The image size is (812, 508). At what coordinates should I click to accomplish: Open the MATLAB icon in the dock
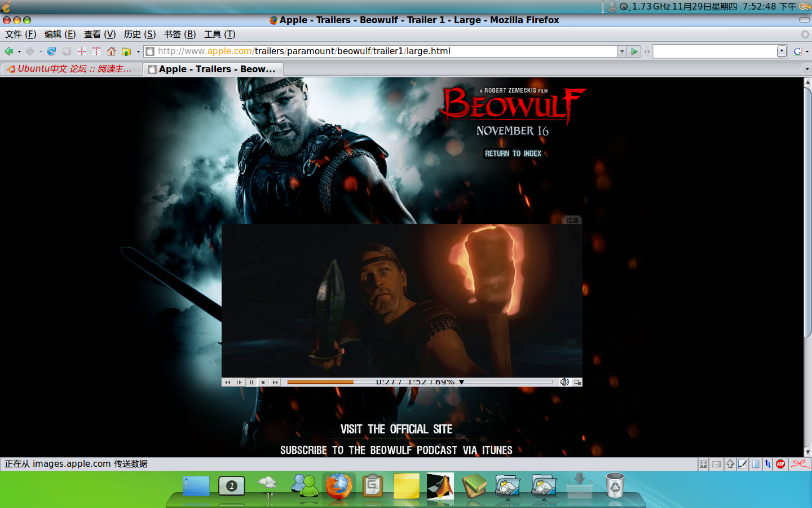(x=440, y=487)
